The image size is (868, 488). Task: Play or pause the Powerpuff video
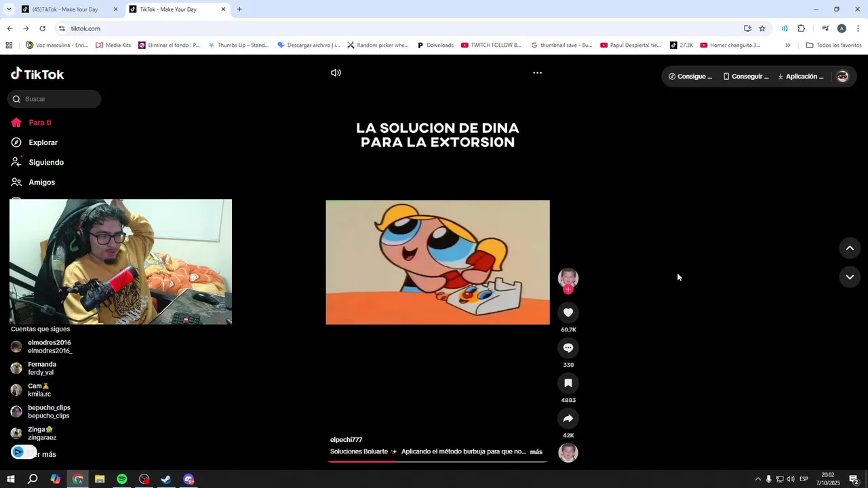click(x=437, y=262)
